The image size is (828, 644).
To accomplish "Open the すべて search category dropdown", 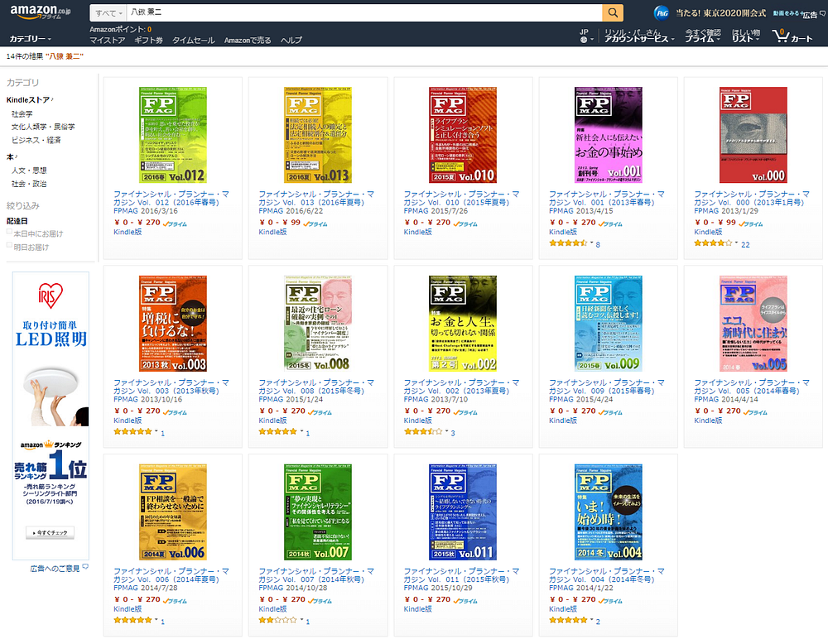I will coord(108,12).
